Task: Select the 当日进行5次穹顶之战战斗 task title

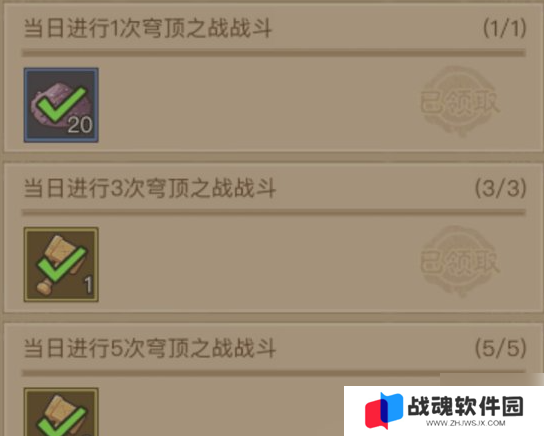Action: coord(150,348)
